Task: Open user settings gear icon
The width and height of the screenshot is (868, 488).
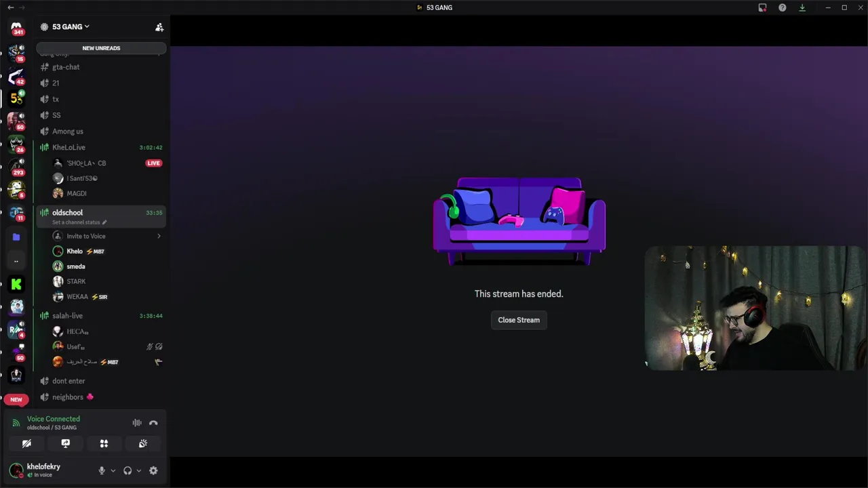Action: pyautogui.click(x=153, y=470)
